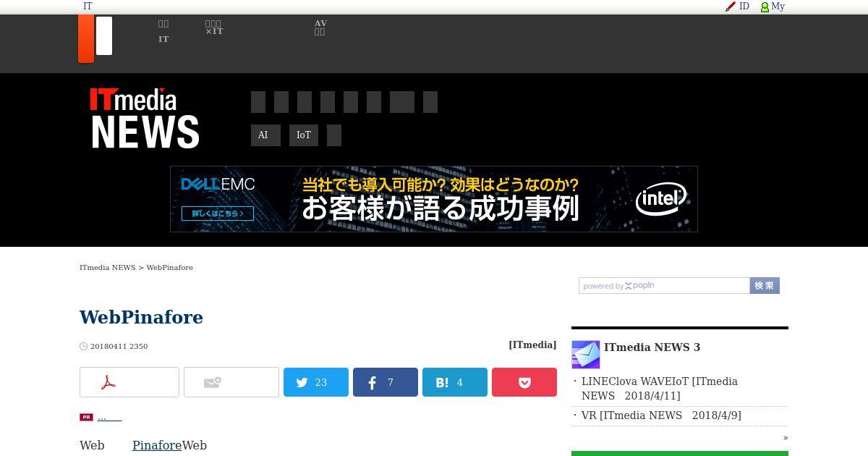Click the WebPinafore article headline
This screenshot has width=868, height=456.
pos(141,318)
